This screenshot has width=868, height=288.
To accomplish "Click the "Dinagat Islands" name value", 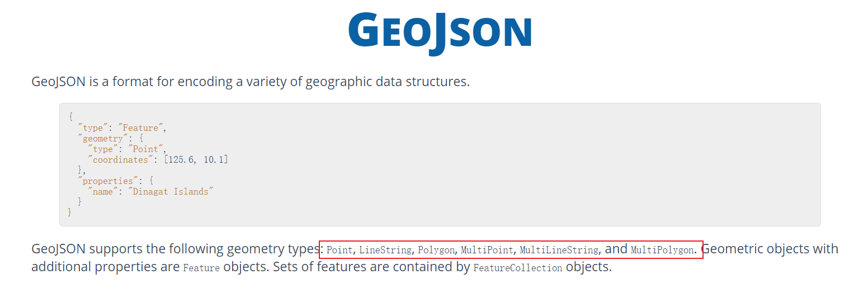I will [171, 192].
